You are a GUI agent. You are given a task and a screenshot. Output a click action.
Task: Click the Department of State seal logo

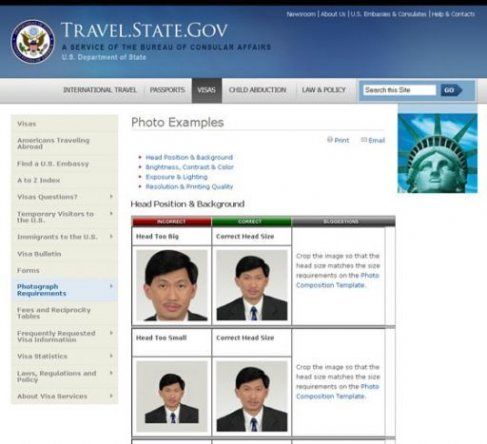click(33, 42)
